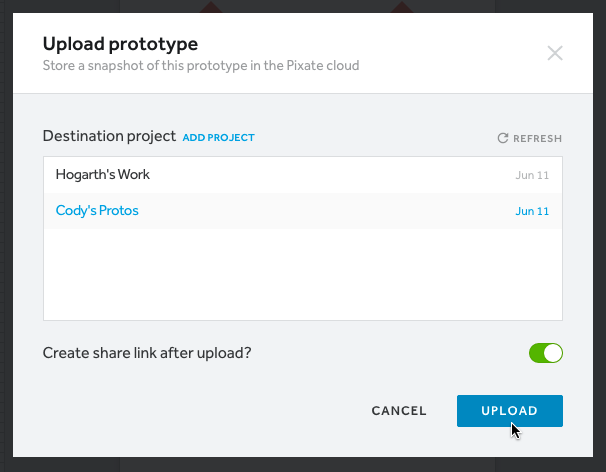Select Cody's Protos project
This screenshot has height=472, width=606.
[x=97, y=211]
